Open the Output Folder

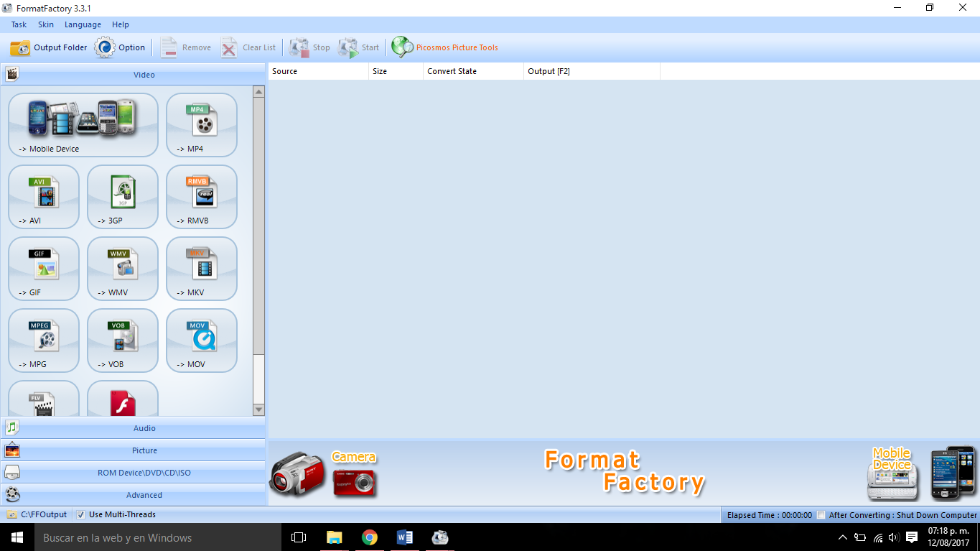48,47
